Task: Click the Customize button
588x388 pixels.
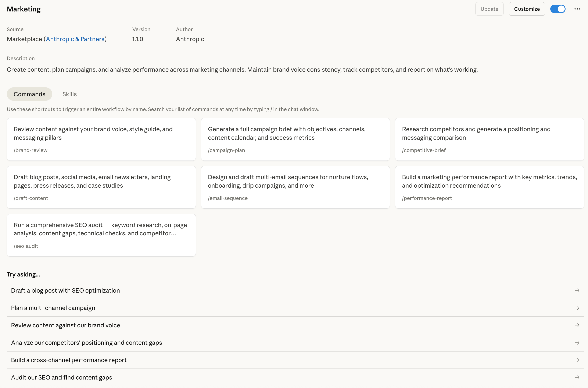Action: point(527,9)
